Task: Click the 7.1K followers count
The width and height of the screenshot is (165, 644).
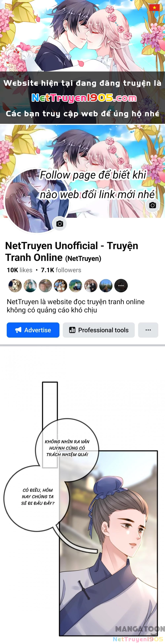Action: tap(61, 270)
